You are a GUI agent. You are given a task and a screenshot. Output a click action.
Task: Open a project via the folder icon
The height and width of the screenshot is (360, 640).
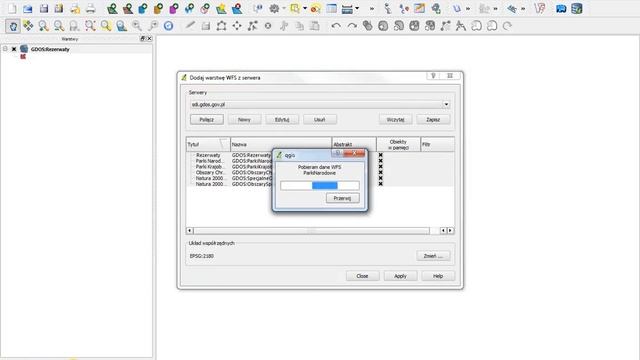[27, 9]
